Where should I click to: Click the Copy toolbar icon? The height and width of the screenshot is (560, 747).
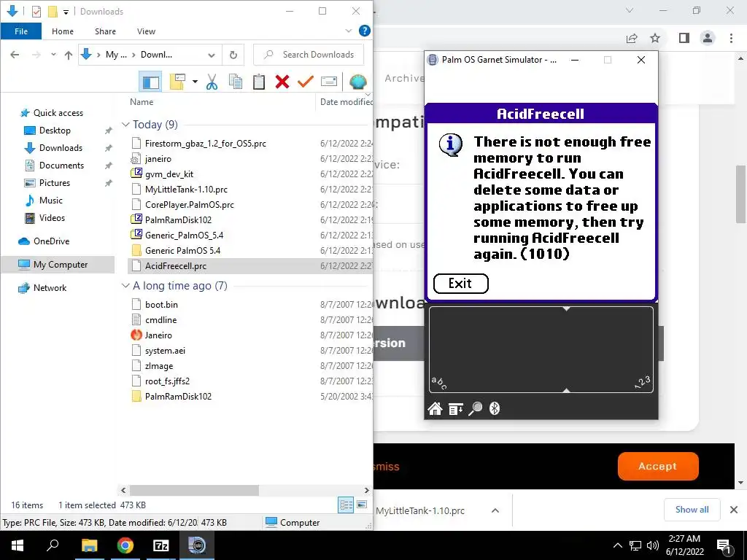click(x=236, y=82)
